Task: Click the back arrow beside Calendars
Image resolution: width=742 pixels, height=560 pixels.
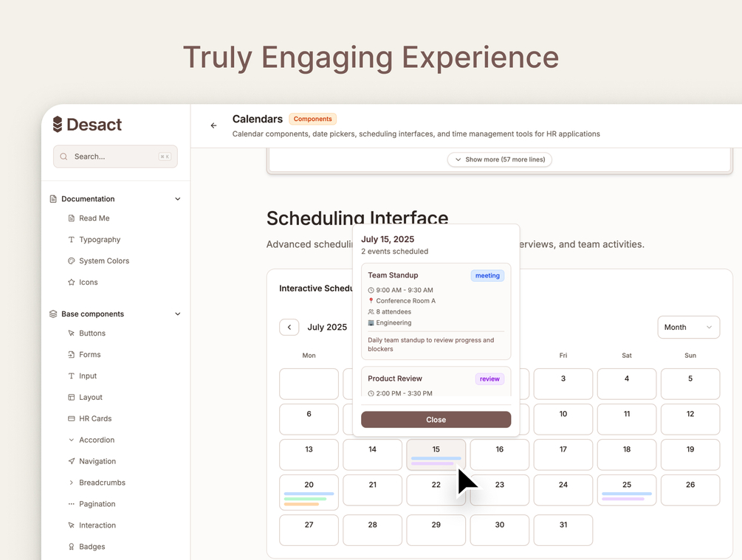Action: click(x=213, y=125)
